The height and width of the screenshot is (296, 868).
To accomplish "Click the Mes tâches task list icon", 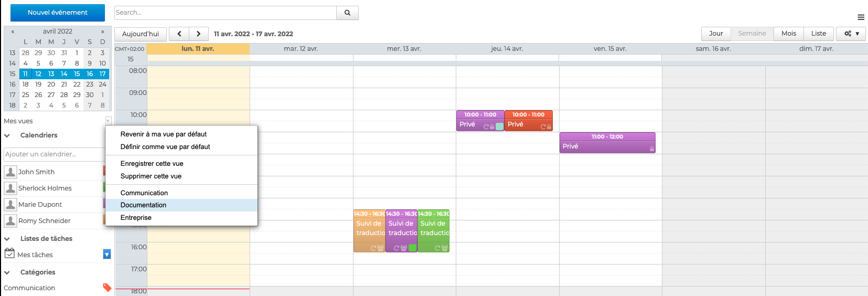I will (9, 254).
